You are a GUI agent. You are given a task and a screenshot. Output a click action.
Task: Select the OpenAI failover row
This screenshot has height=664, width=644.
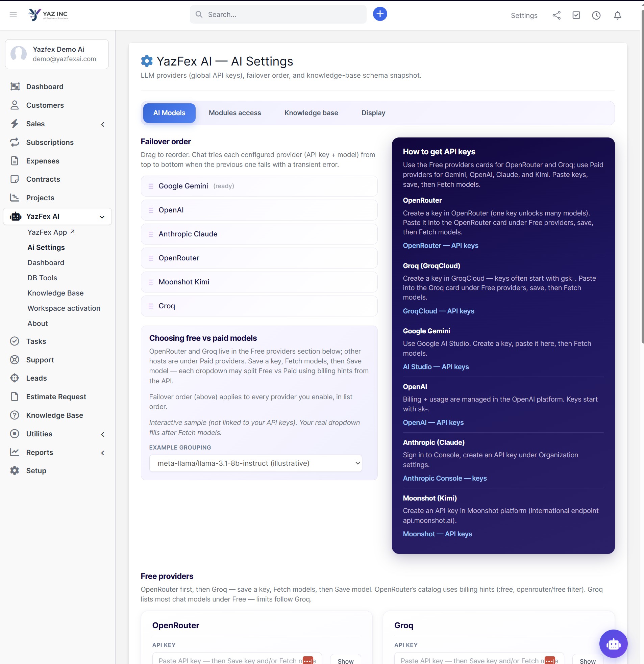coord(259,210)
